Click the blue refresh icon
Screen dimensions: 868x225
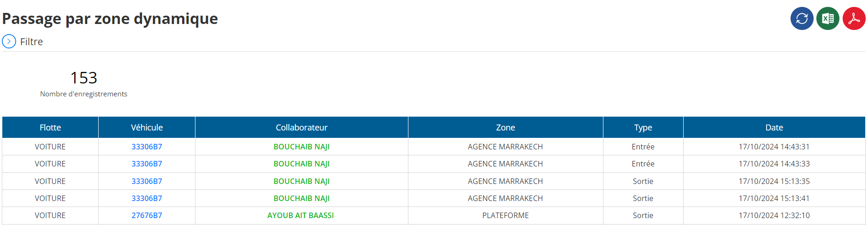802,18
